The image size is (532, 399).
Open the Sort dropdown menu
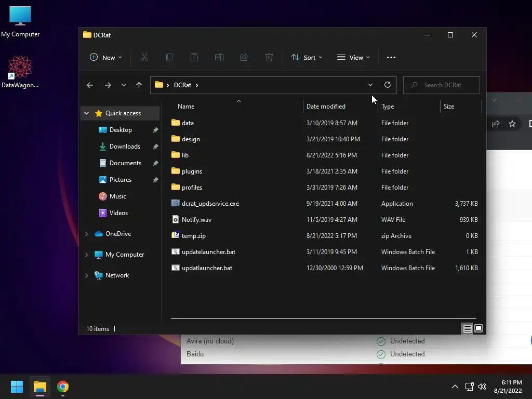(307, 57)
